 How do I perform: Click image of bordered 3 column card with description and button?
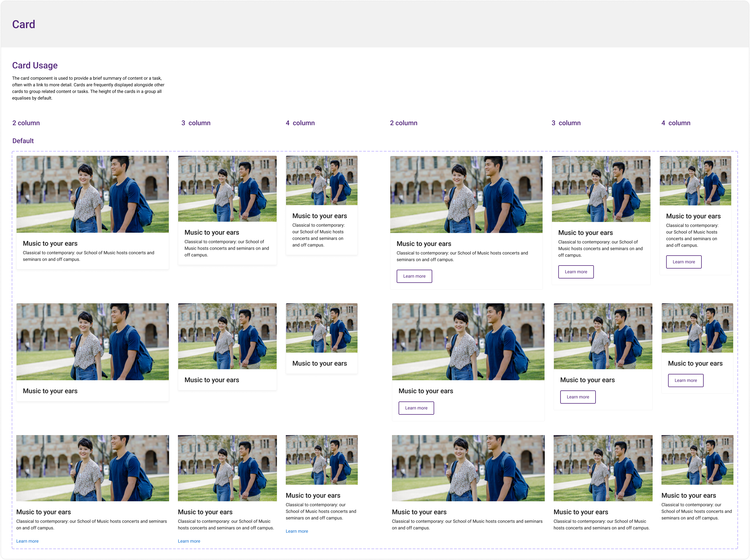coord(601,189)
